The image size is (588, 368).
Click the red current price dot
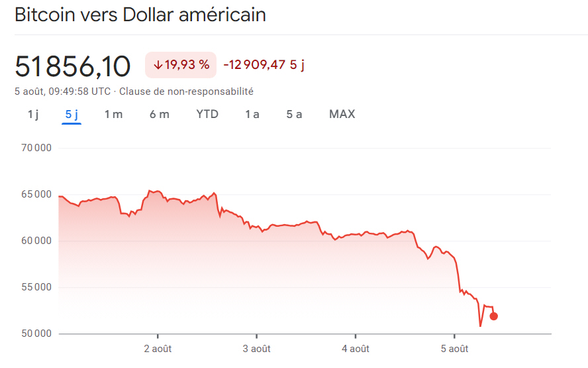click(493, 316)
